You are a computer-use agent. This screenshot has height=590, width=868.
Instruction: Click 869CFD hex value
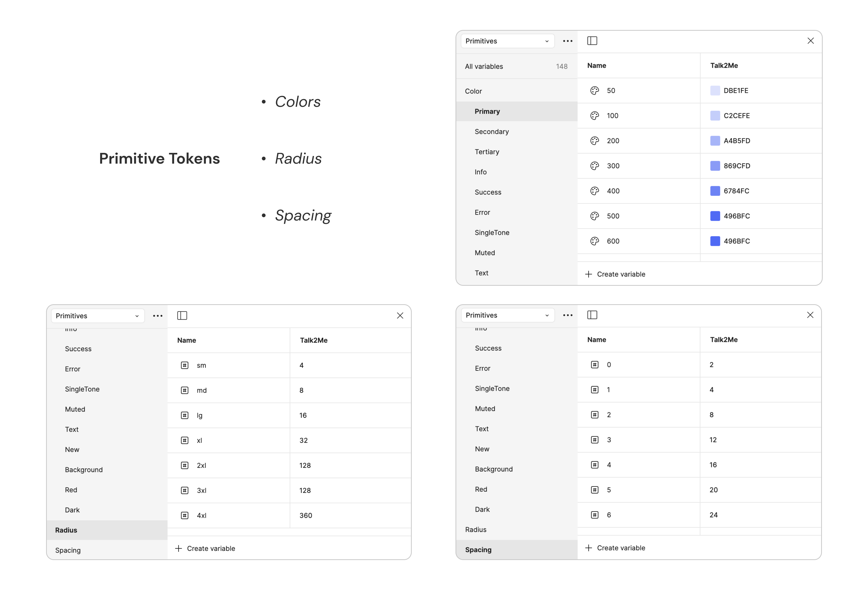coord(737,165)
